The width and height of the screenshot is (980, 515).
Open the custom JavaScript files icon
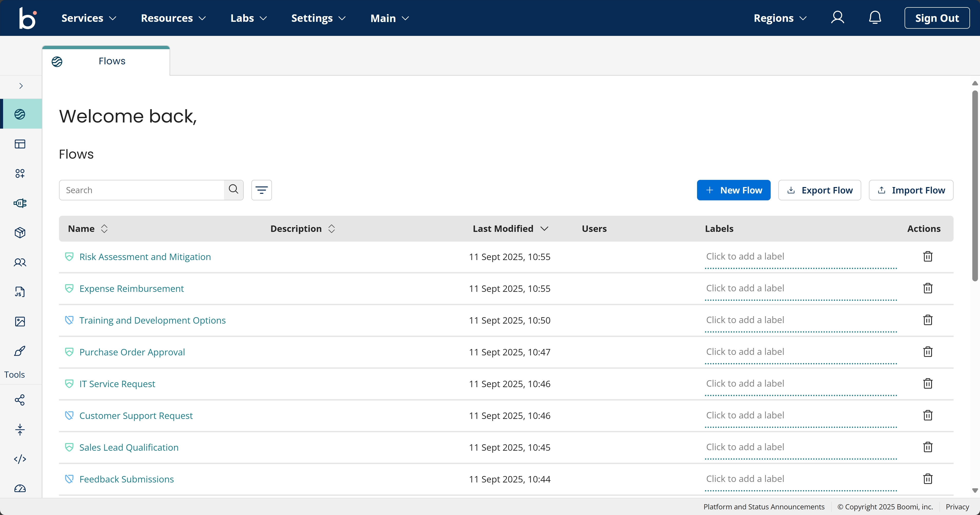(20, 292)
